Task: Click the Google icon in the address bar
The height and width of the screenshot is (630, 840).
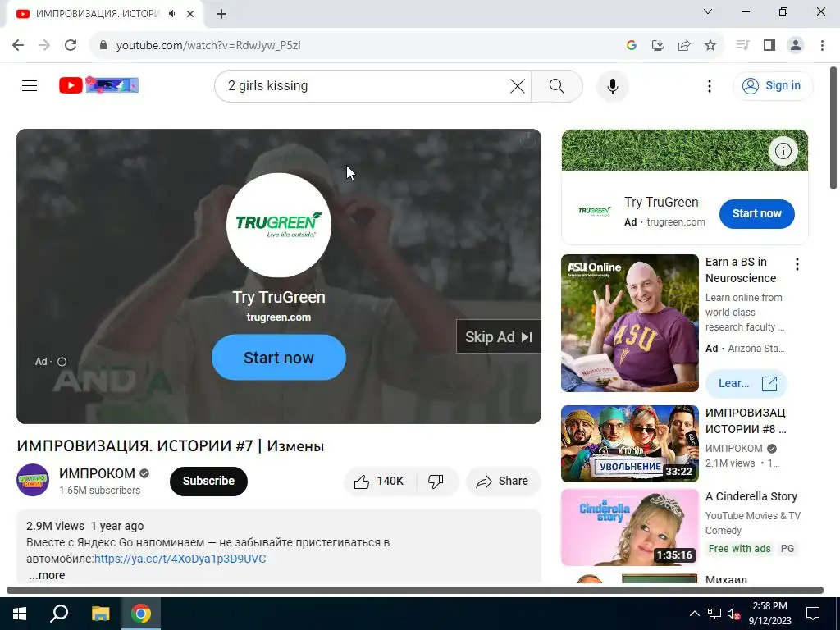Action: click(631, 45)
